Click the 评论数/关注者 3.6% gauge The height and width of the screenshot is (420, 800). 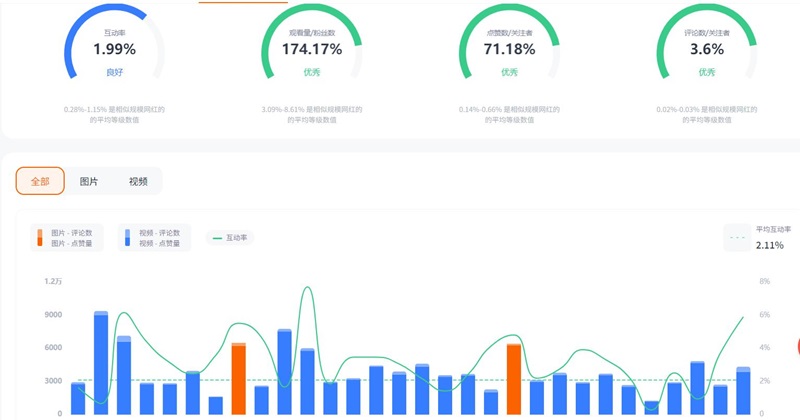(706, 49)
